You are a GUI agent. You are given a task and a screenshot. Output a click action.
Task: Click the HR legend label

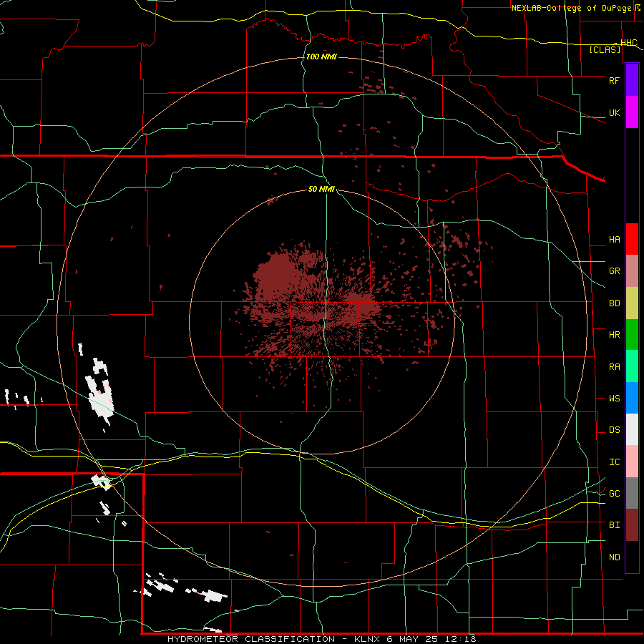pos(614,335)
